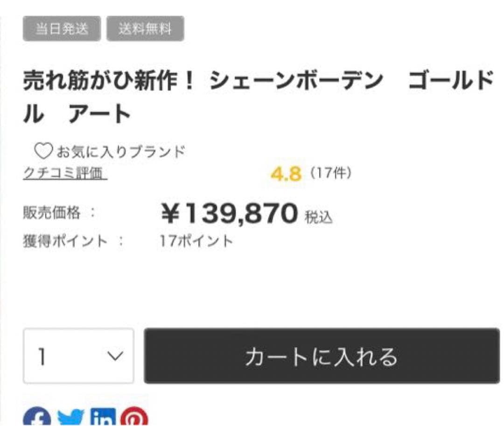Toggle the heart favorite icon
The height and width of the screenshot is (426, 504).
[x=44, y=150]
